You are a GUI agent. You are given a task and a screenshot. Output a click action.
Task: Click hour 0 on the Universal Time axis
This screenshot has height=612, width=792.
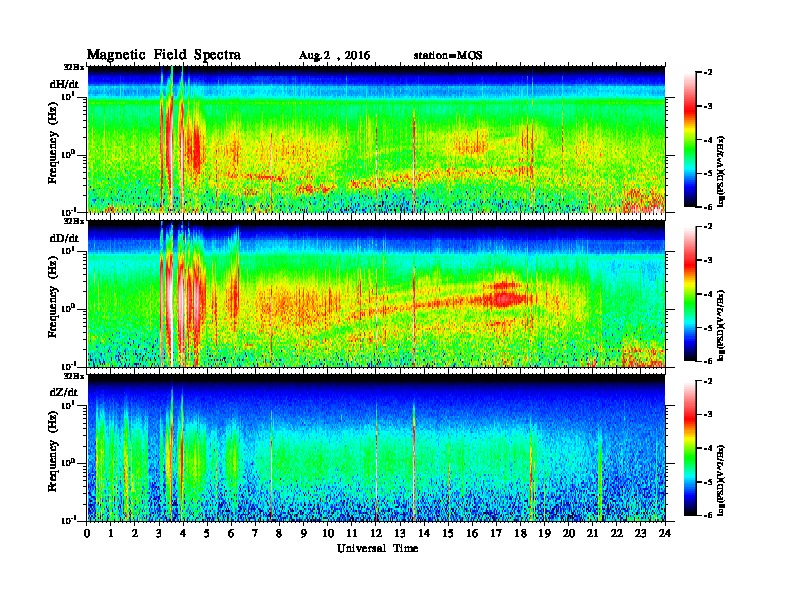[x=87, y=534]
